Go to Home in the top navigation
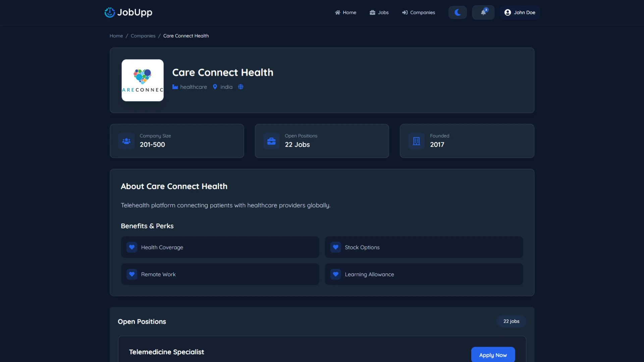This screenshot has width=644, height=362. tap(345, 12)
